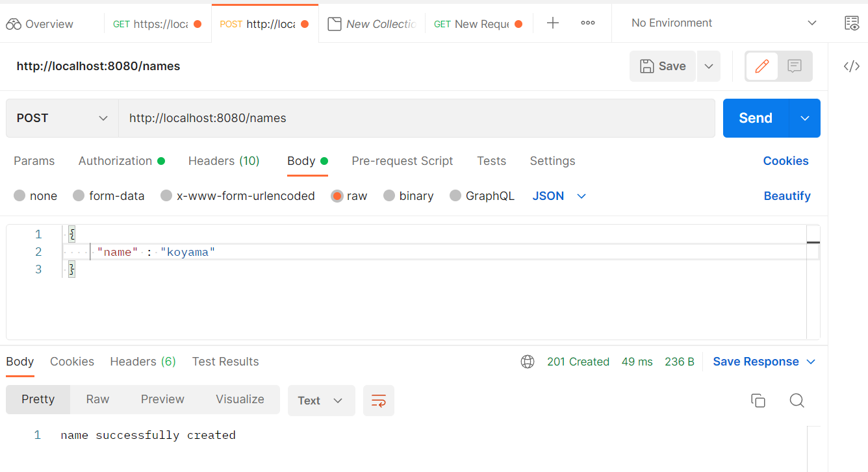Click the Postman logo beside Overview
Screen dimensions: 868x472
13,23
